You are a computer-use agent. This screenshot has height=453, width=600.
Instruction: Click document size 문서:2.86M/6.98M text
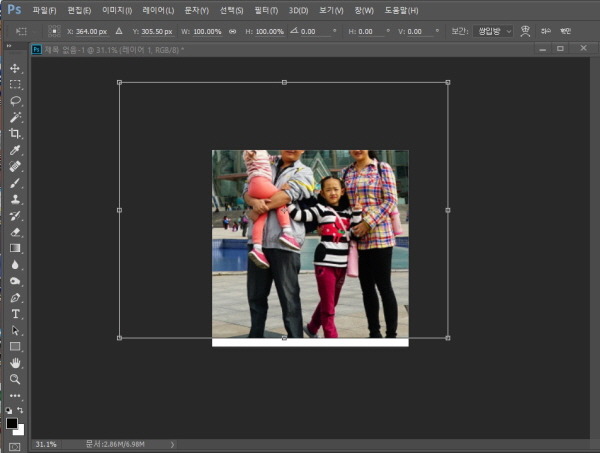click(115, 444)
